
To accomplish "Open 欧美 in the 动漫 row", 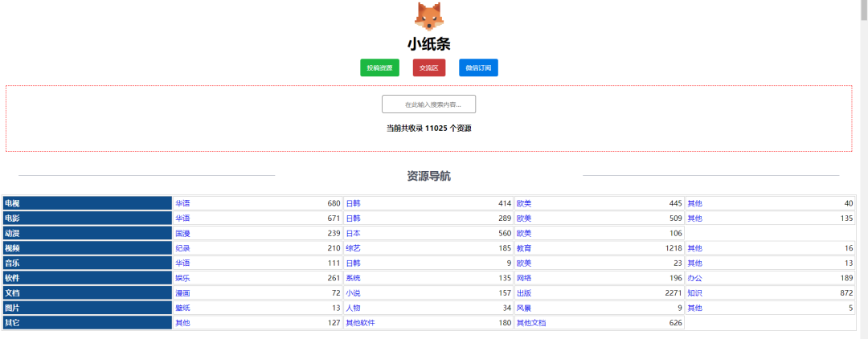I will [x=524, y=234].
